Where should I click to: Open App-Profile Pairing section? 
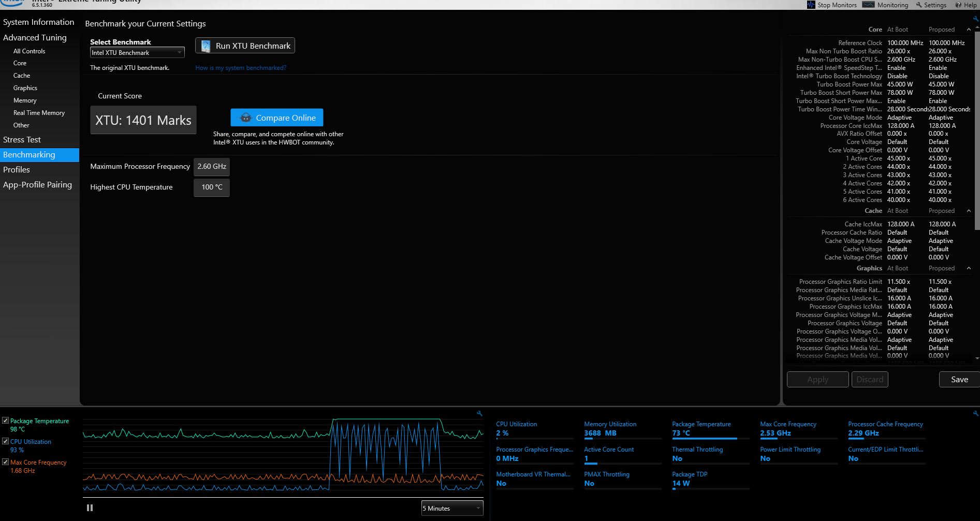click(x=37, y=185)
